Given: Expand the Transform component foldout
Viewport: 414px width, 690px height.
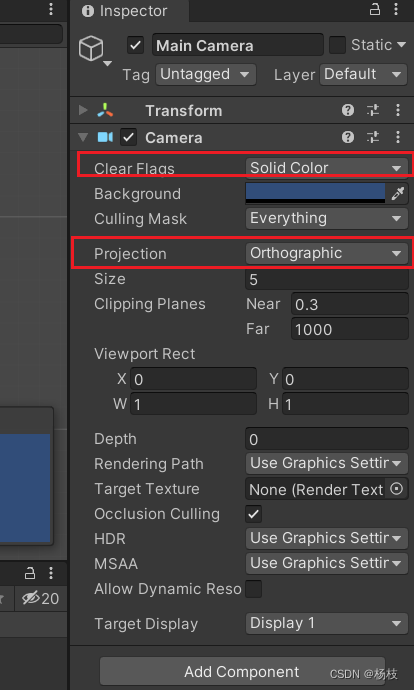Looking at the screenshot, I should (x=83, y=110).
